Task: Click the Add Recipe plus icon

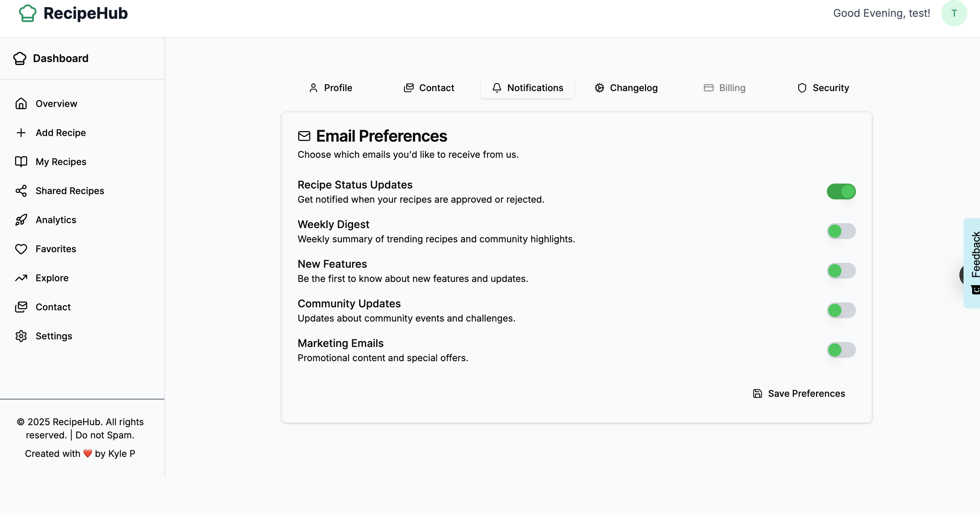Action: click(x=21, y=132)
